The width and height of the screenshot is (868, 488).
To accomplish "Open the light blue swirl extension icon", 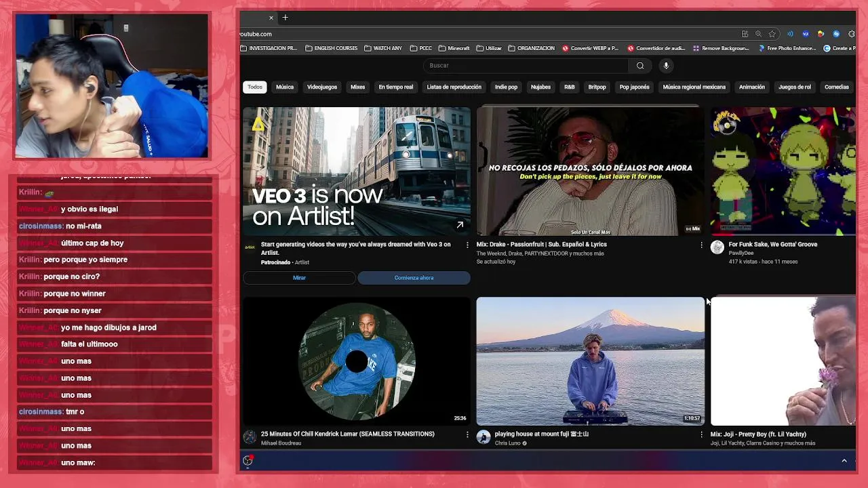I will (x=836, y=34).
